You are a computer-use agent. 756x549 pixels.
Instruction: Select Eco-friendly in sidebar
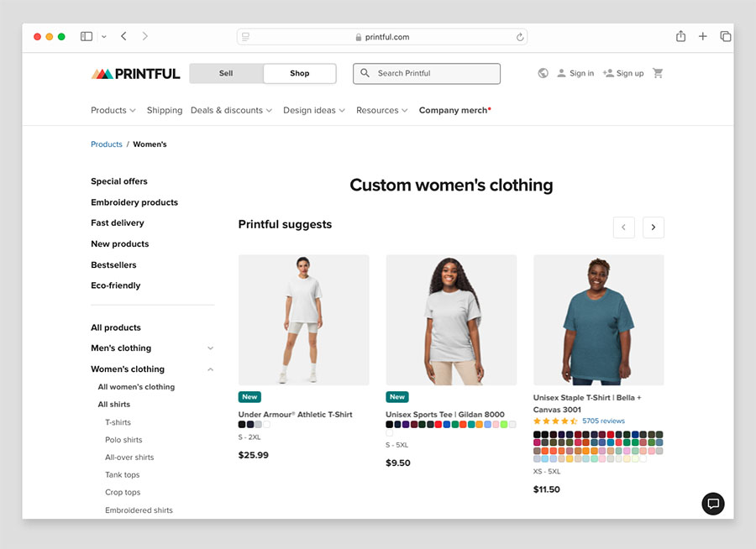point(116,285)
